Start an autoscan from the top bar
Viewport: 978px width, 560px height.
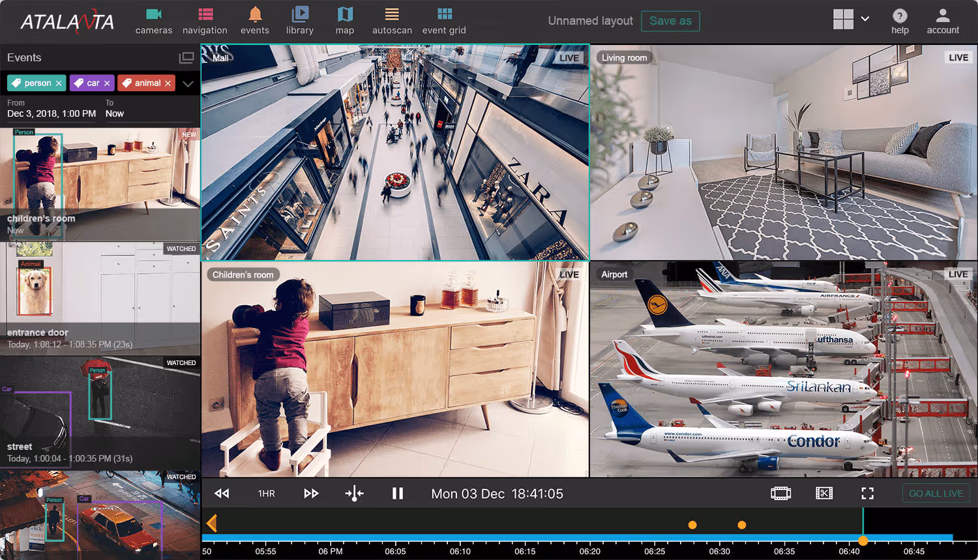tap(392, 20)
